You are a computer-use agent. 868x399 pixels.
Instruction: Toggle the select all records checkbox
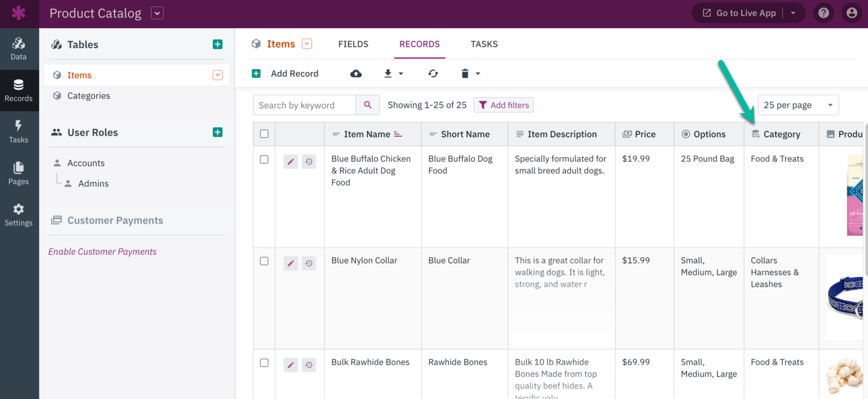click(264, 134)
